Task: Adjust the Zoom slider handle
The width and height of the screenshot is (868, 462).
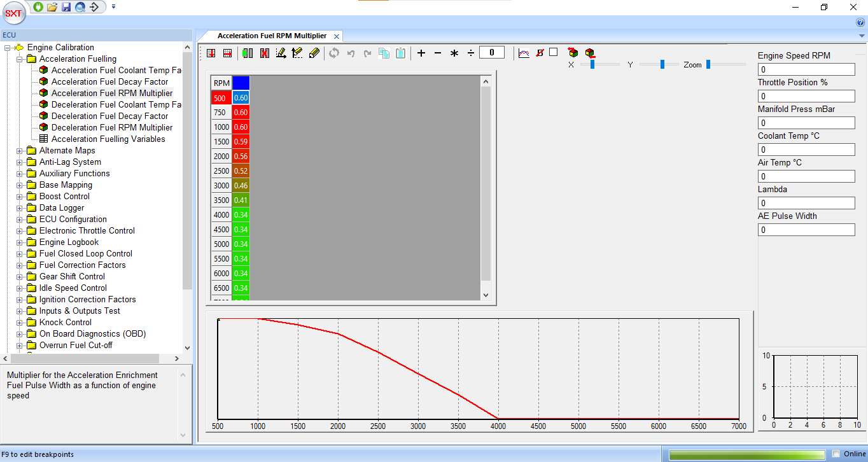Action: [x=708, y=64]
